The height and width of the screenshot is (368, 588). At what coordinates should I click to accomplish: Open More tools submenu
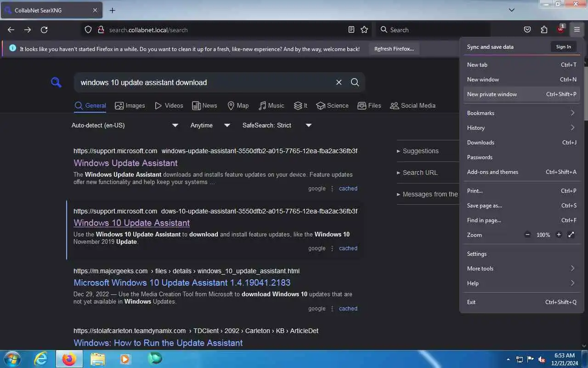coord(521,269)
